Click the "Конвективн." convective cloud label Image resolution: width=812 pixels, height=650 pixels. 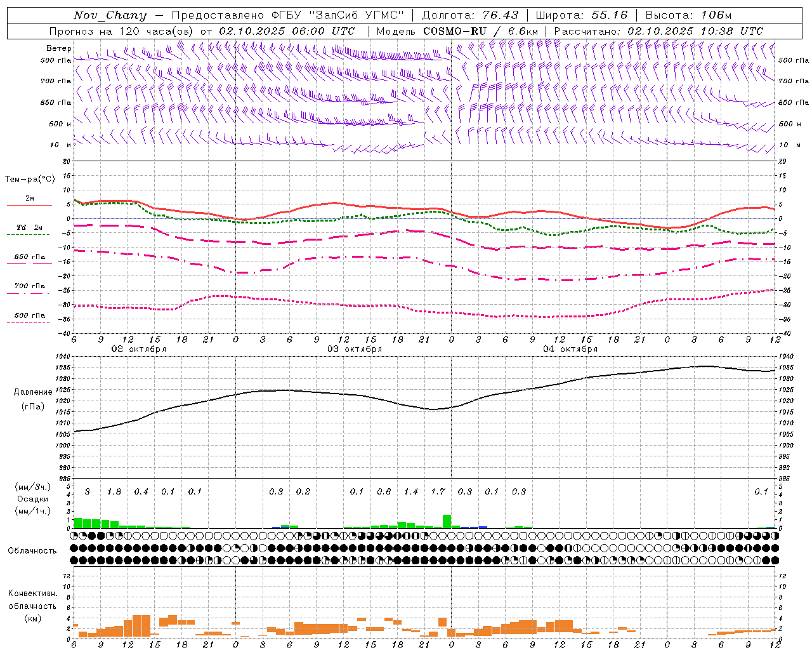33,594
